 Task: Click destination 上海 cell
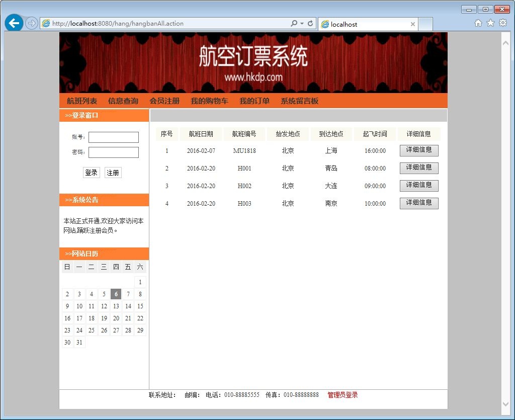point(331,151)
